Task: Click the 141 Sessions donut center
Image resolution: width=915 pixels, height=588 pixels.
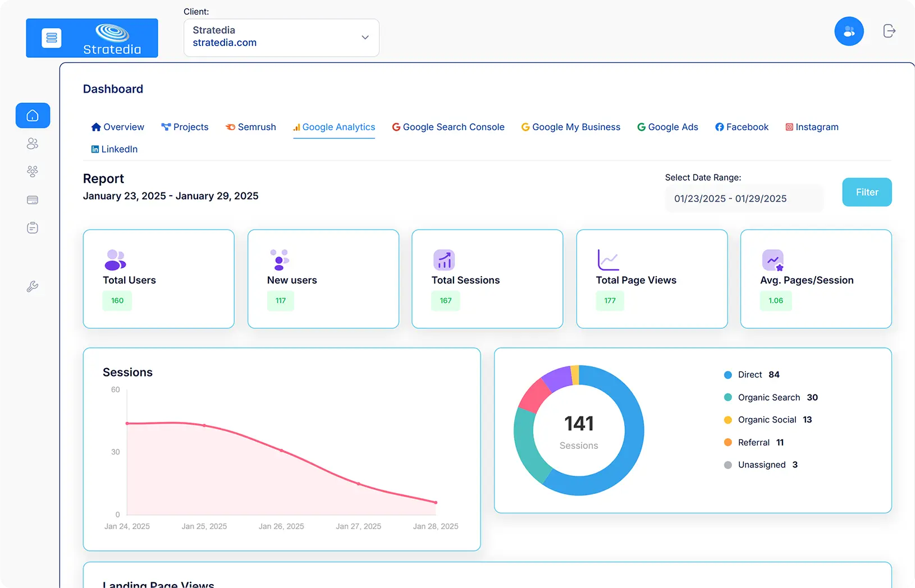Action: (x=579, y=431)
